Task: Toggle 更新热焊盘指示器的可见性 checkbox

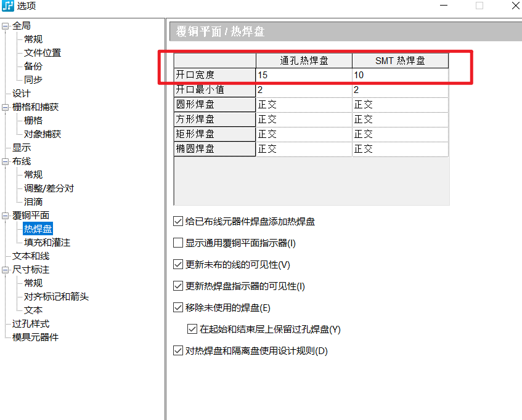Action: point(178,286)
